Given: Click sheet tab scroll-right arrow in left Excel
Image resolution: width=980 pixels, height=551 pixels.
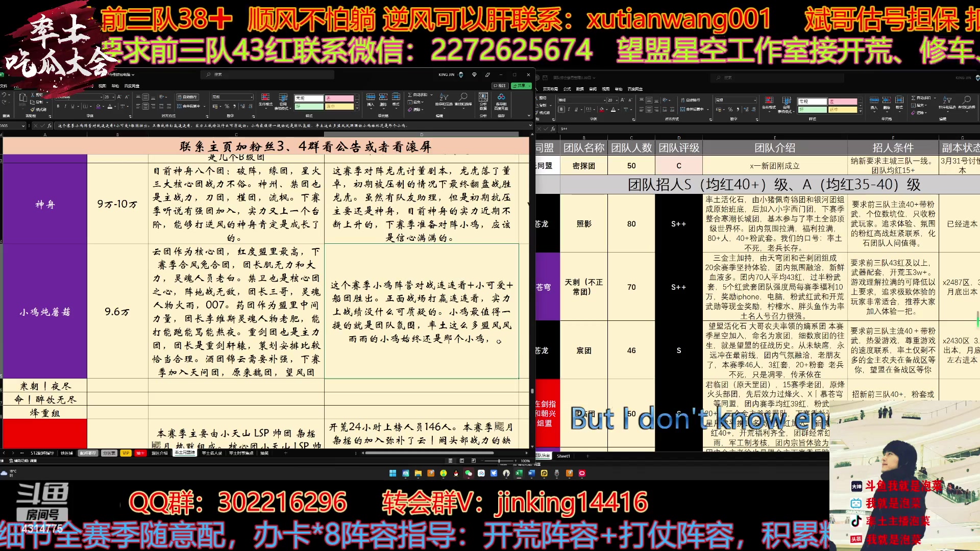Looking at the screenshot, I should [13, 453].
